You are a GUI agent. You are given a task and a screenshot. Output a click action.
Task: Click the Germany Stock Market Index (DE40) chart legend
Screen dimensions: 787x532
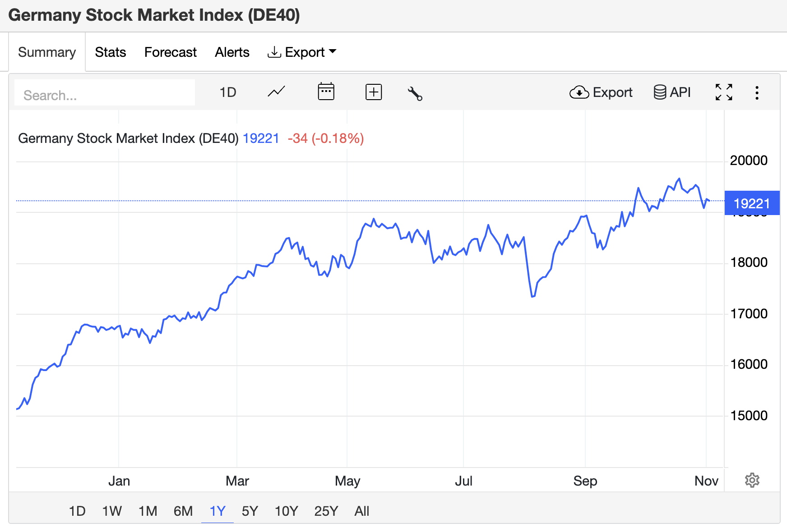pyautogui.click(x=128, y=138)
